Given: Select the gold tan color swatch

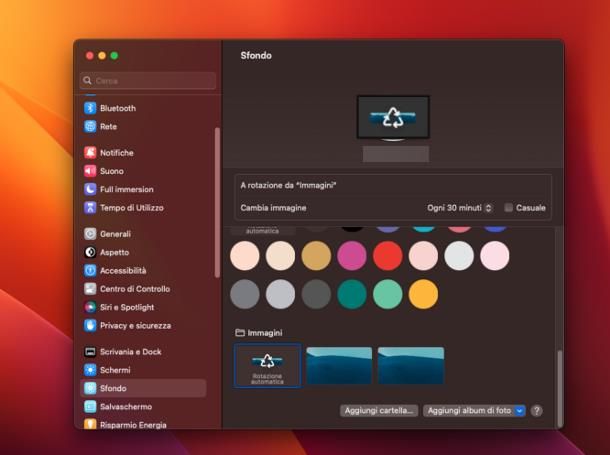Looking at the screenshot, I should coord(316,256).
